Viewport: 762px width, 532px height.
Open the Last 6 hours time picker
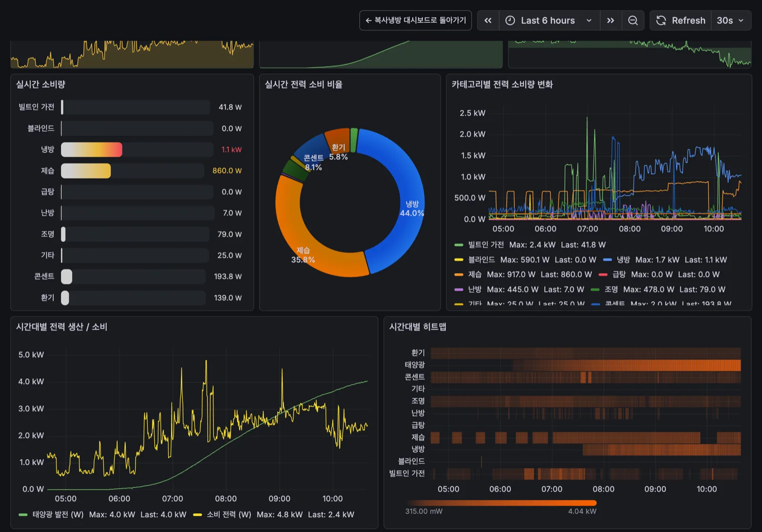pos(549,20)
